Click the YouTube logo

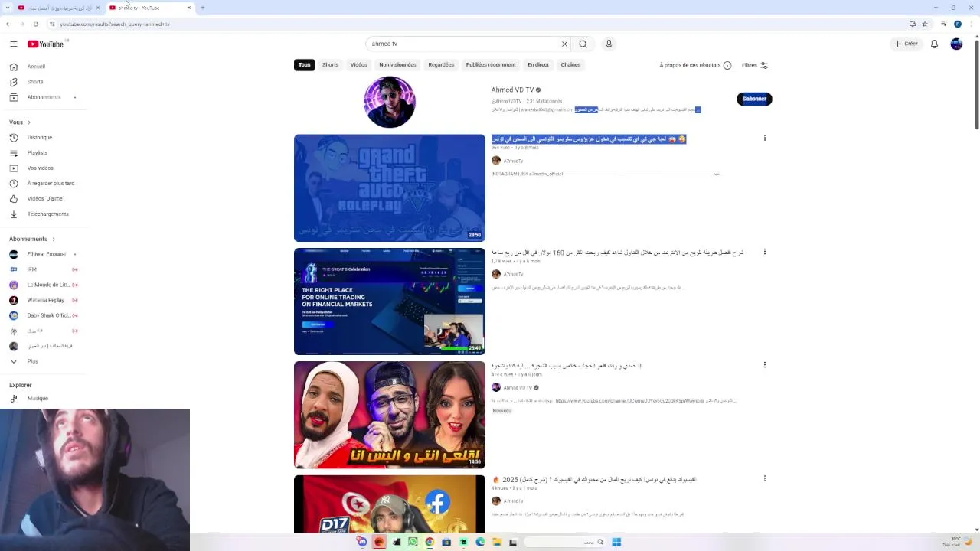click(x=46, y=44)
